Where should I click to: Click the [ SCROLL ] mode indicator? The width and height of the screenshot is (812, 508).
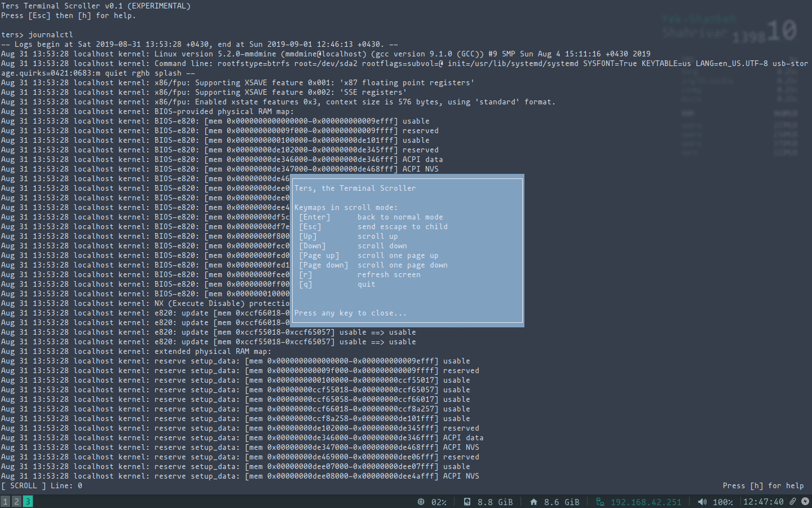(x=24, y=485)
